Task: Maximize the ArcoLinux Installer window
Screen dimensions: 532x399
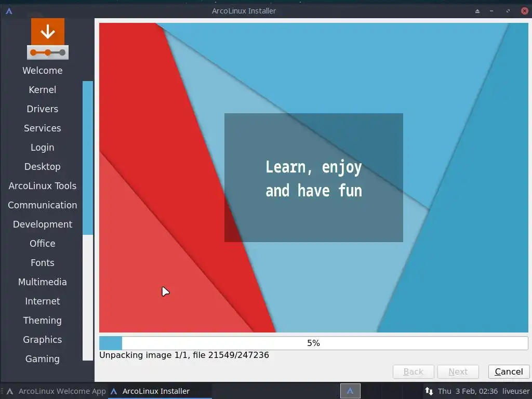Action: pyautogui.click(x=508, y=11)
